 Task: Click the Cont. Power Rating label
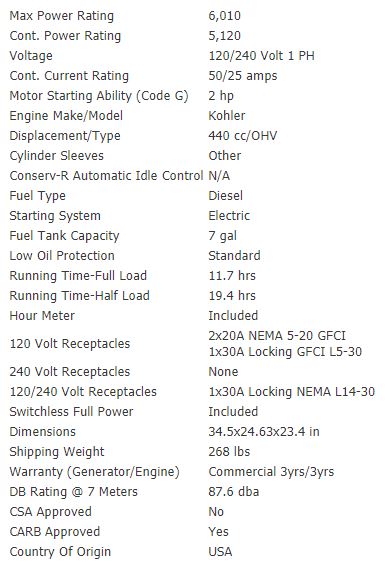65,36
